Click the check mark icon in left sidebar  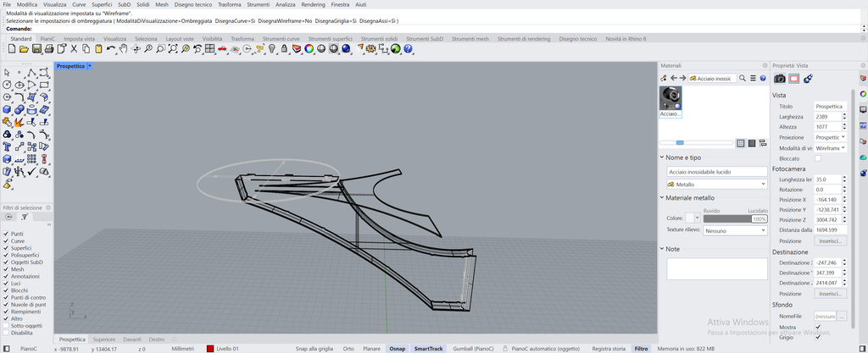(31, 171)
